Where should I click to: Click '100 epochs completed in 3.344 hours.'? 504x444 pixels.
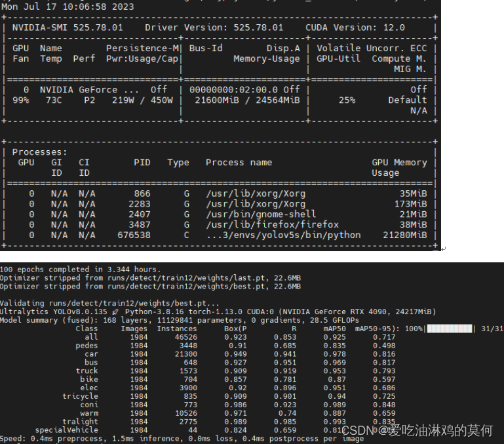coord(80,270)
